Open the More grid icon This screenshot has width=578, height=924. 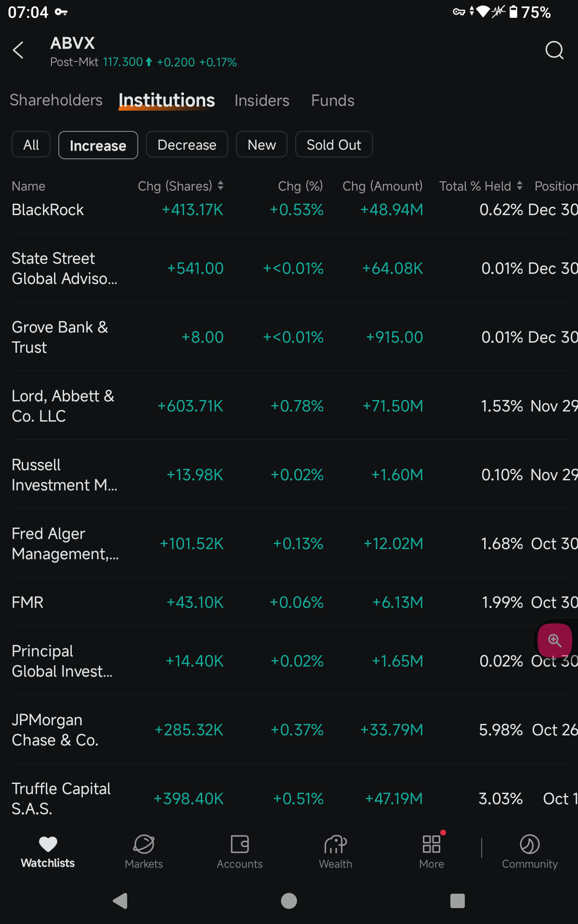pyautogui.click(x=431, y=844)
